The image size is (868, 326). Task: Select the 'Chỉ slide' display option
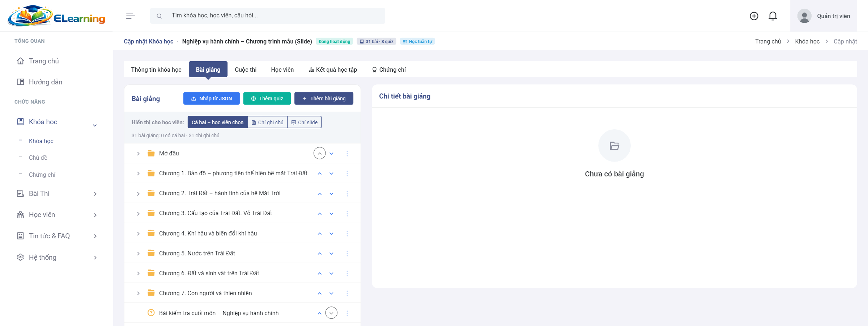(305, 122)
